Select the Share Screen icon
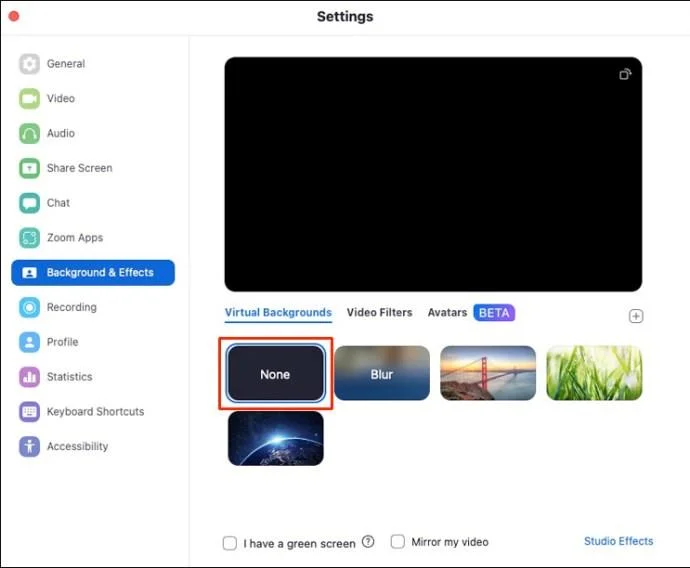 [x=29, y=168]
